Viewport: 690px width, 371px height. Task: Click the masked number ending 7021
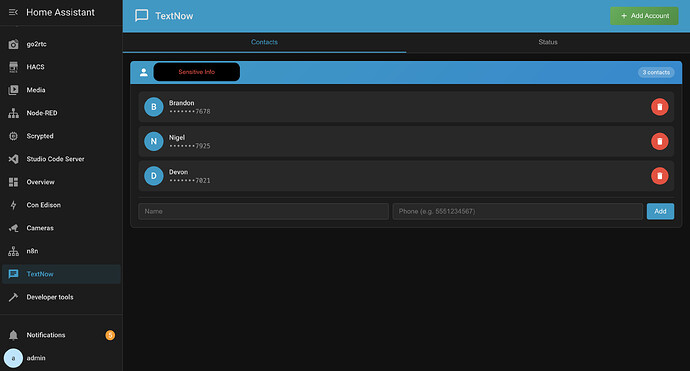coord(190,181)
